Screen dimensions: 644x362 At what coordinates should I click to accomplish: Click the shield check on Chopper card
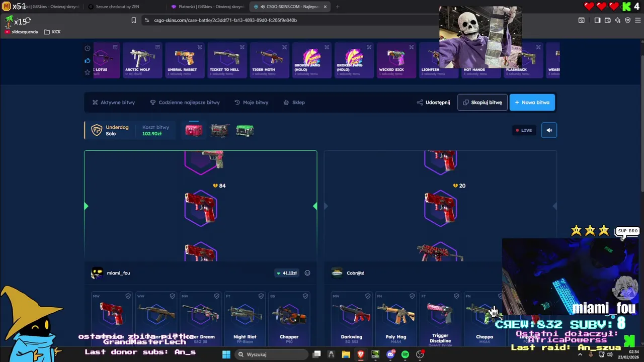pyautogui.click(x=305, y=296)
